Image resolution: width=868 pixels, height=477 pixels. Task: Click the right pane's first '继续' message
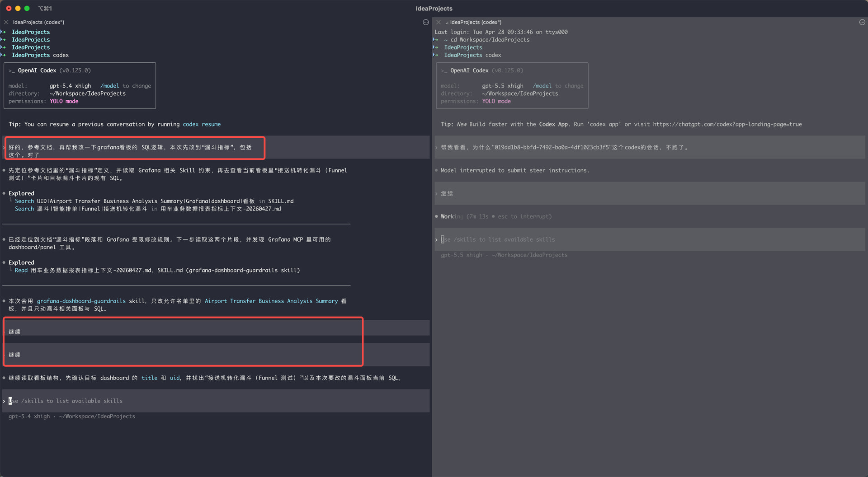pyautogui.click(x=447, y=194)
